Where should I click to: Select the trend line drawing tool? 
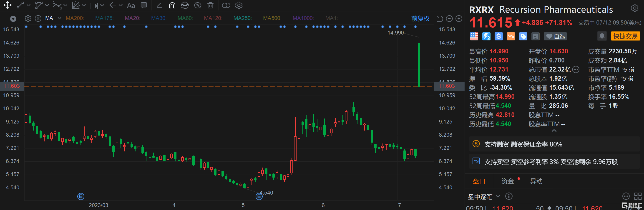20,5
